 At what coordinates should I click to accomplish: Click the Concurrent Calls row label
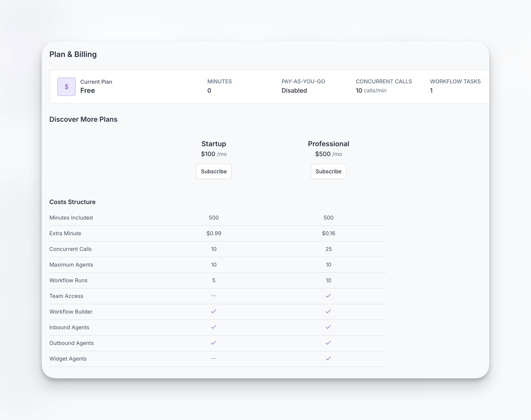(x=70, y=249)
